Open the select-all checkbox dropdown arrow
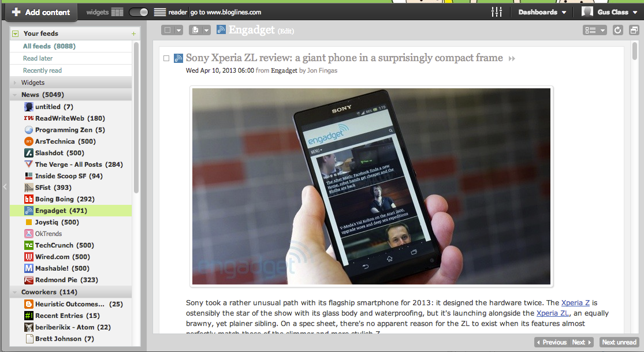The image size is (644, 352). coord(178,30)
